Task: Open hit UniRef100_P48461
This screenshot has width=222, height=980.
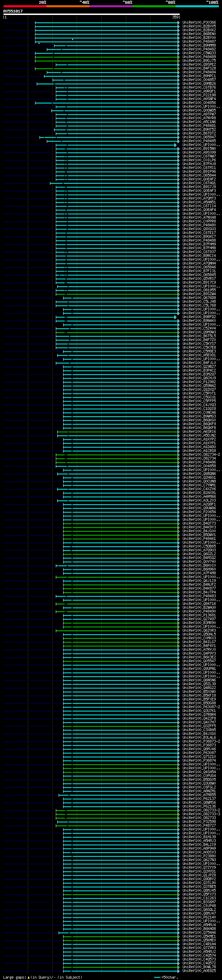Action: (x=199, y=539)
